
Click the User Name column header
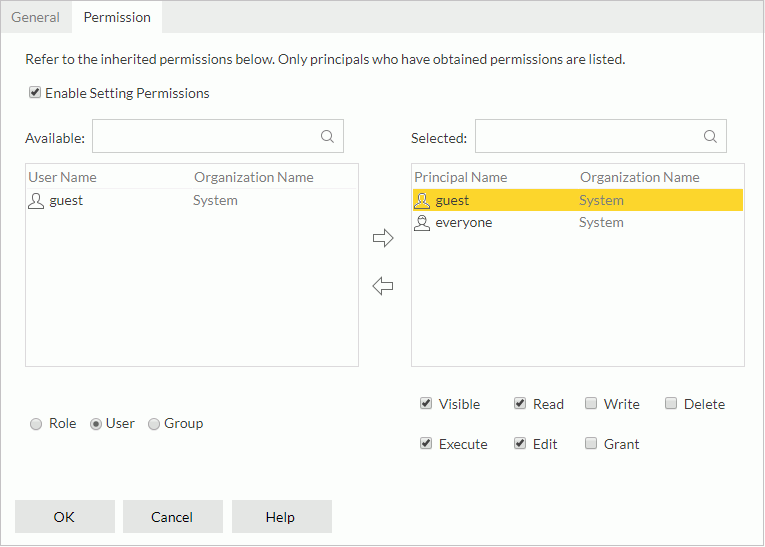[62, 177]
